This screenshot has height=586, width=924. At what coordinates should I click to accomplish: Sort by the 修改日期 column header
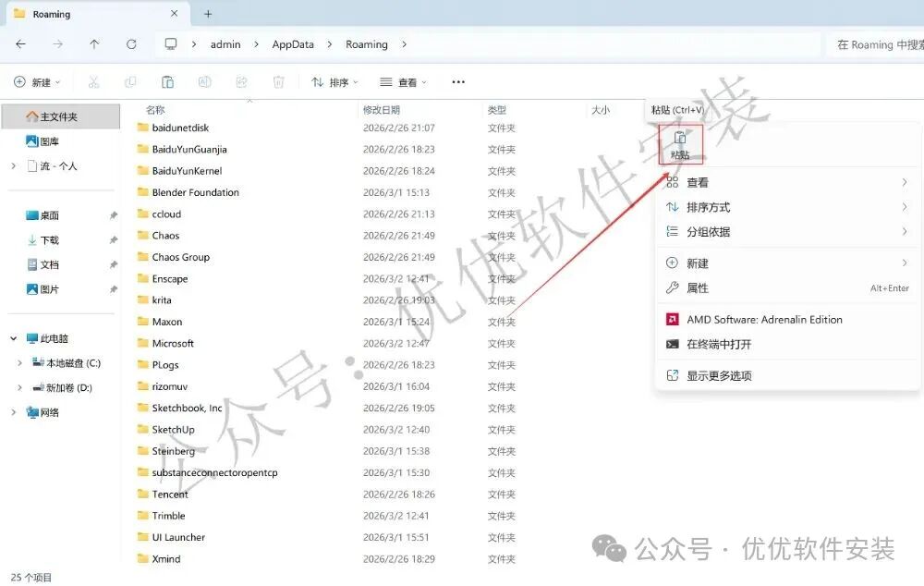pos(382,110)
